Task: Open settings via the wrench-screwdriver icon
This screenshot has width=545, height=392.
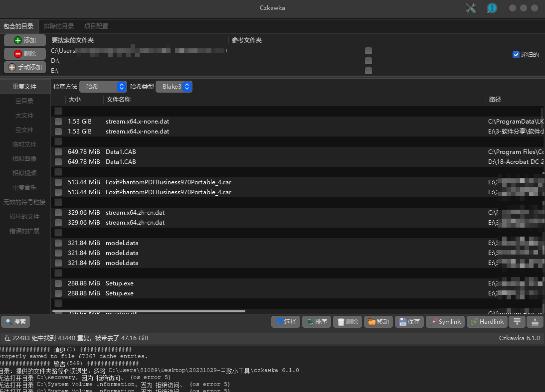Action: [x=471, y=8]
